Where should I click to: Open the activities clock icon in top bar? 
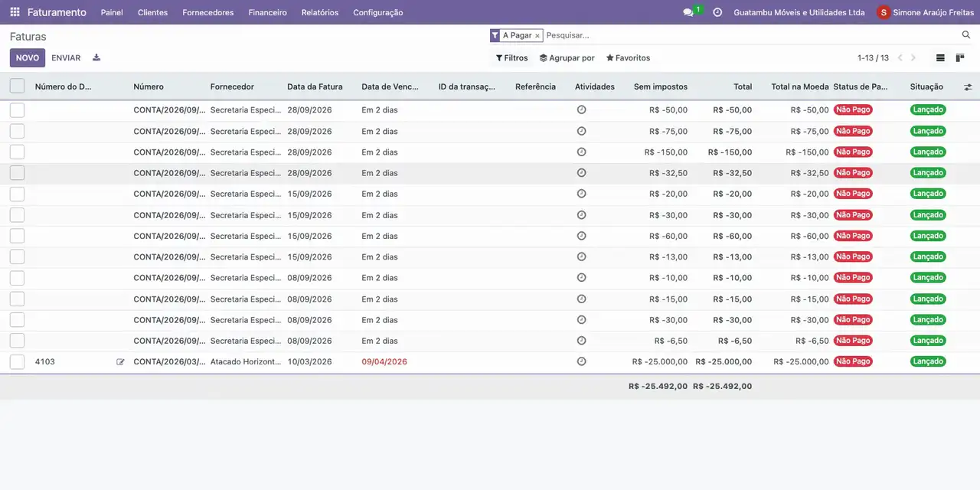tap(717, 12)
